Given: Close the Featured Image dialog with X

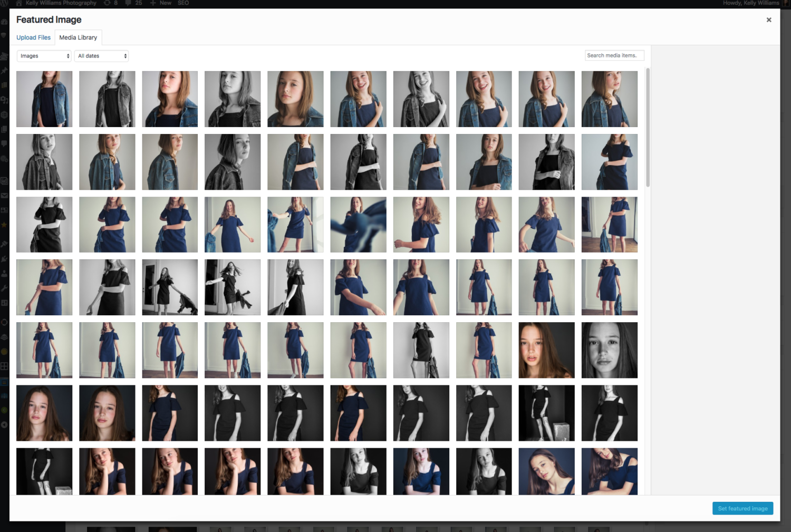Looking at the screenshot, I should click(x=769, y=20).
